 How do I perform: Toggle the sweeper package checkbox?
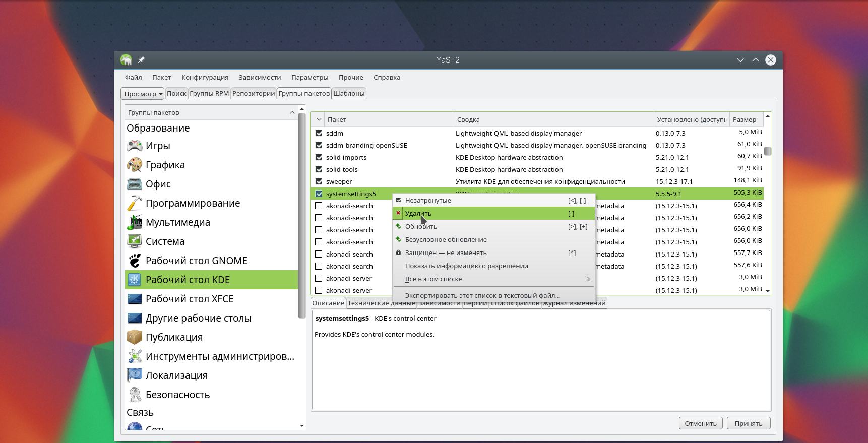coord(319,181)
